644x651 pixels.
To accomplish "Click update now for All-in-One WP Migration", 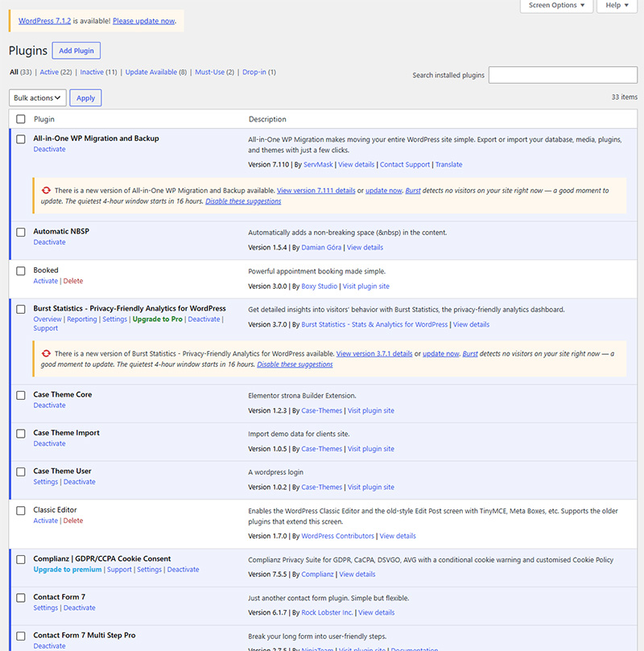I will click(x=384, y=191).
